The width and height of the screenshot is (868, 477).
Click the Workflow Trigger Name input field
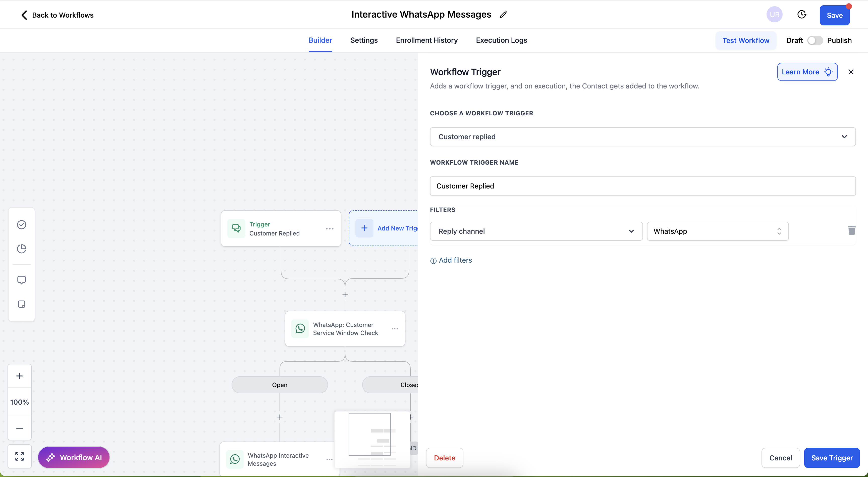[x=642, y=186]
